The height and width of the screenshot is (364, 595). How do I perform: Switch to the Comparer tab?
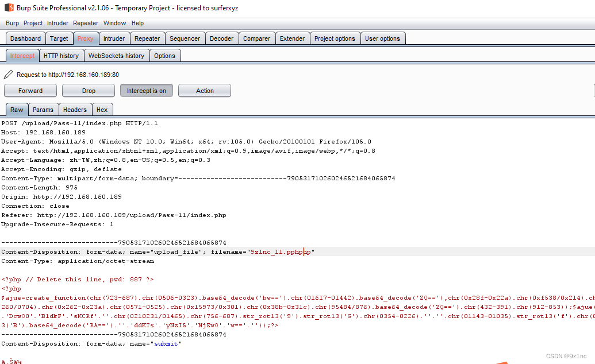coord(256,38)
